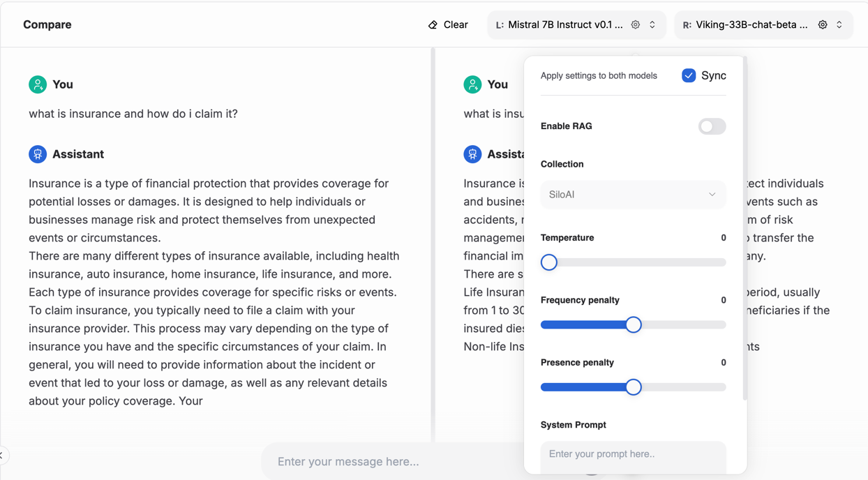Click the Assistant robot icon in left chat
868x480 pixels.
pyautogui.click(x=38, y=154)
